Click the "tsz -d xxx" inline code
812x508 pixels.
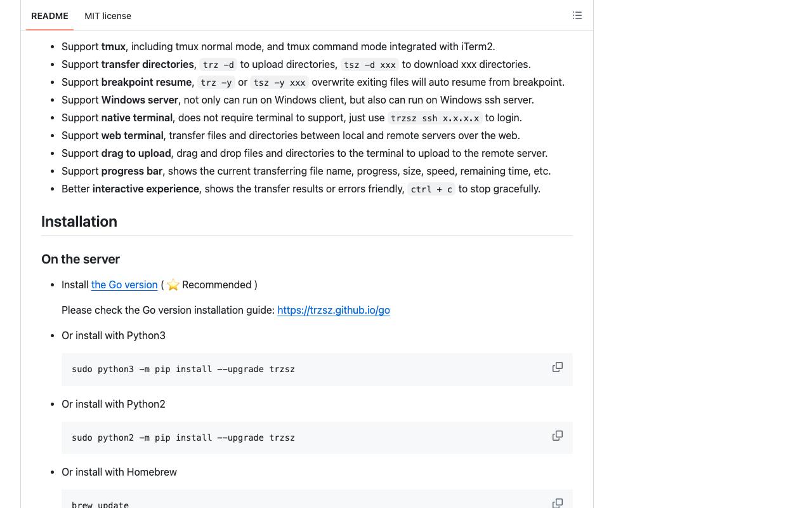click(370, 65)
